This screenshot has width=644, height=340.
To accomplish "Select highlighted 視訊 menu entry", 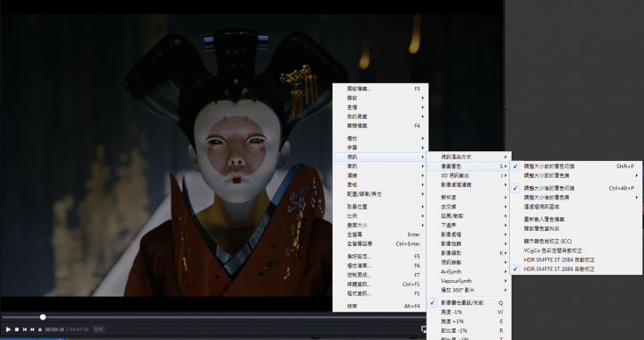I will (x=380, y=157).
